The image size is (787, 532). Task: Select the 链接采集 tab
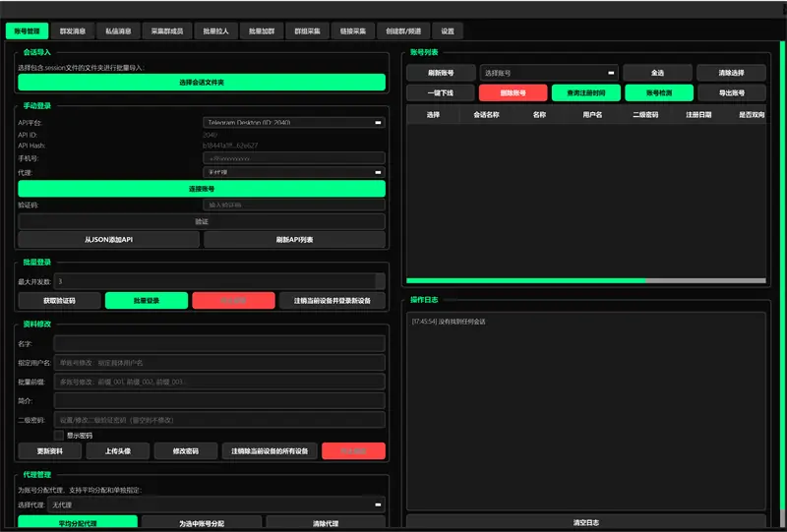(x=353, y=31)
